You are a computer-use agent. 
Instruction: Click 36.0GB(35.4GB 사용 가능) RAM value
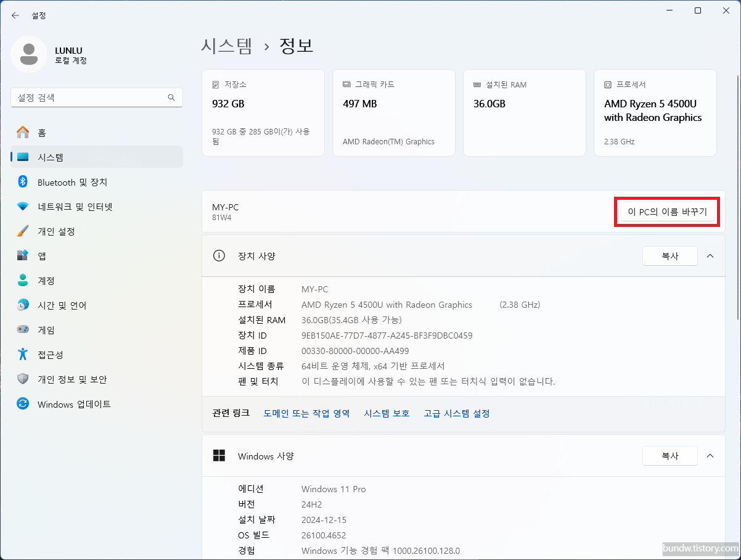tap(351, 320)
